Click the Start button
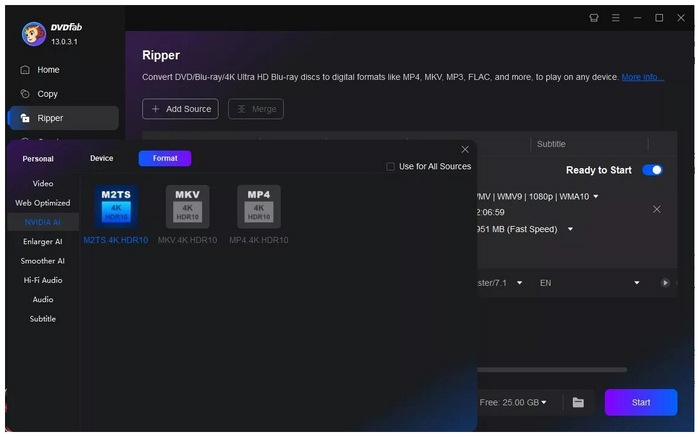 pos(641,402)
